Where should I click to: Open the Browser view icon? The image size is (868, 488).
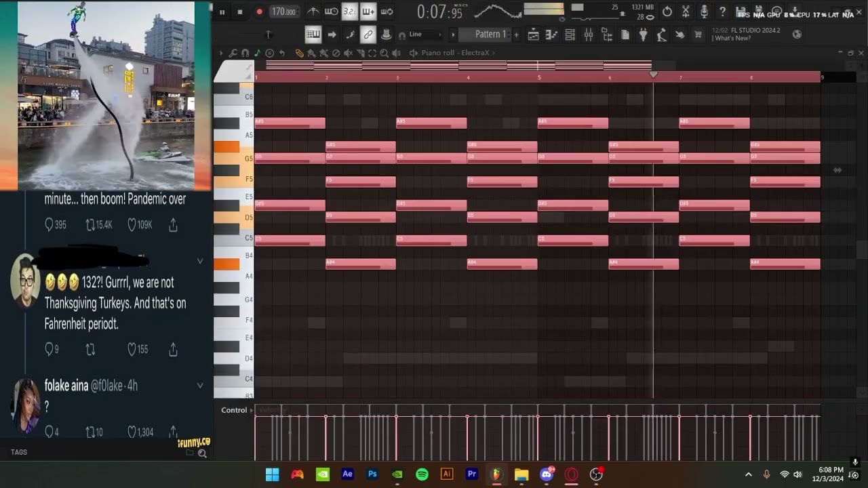click(x=606, y=35)
